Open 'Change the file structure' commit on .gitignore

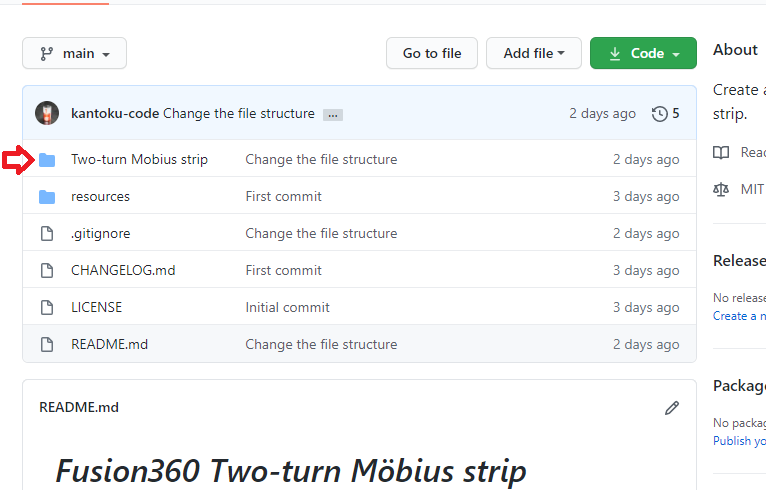321,234
